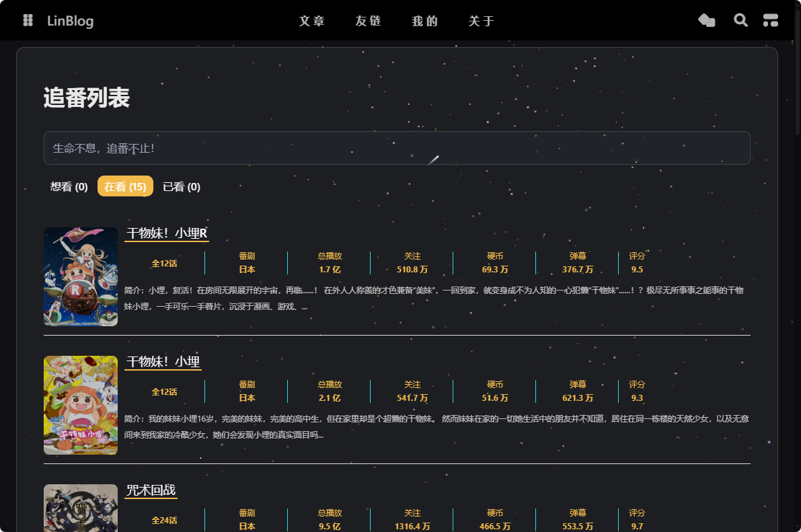Select the 在看 (15) tab
801x532 pixels.
pyautogui.click(x=125, y=186)
